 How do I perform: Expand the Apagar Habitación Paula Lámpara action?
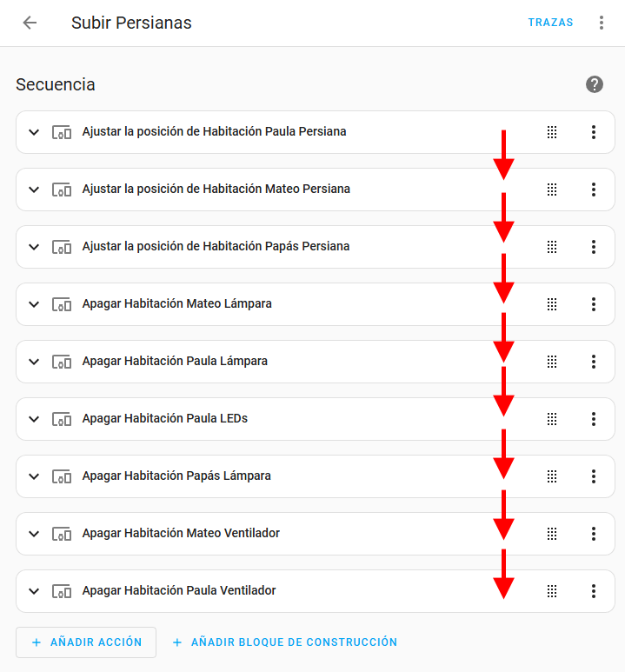coord(34,362)
